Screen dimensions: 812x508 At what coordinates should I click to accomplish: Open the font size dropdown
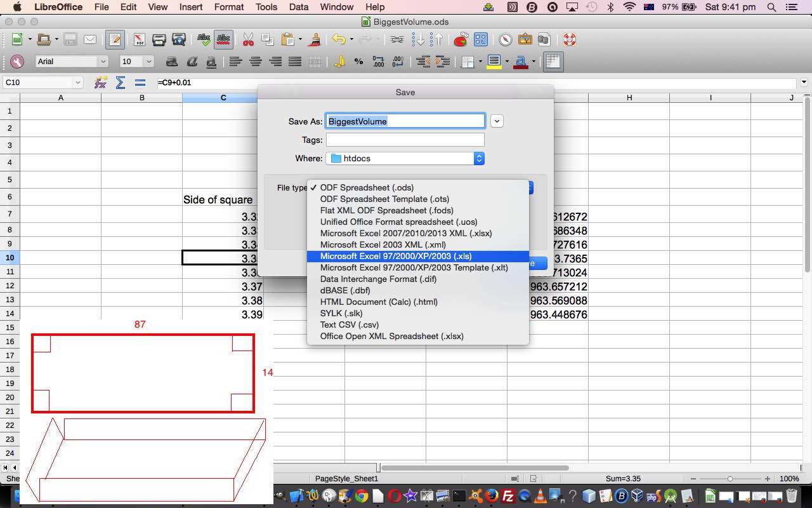coord(149,62)
